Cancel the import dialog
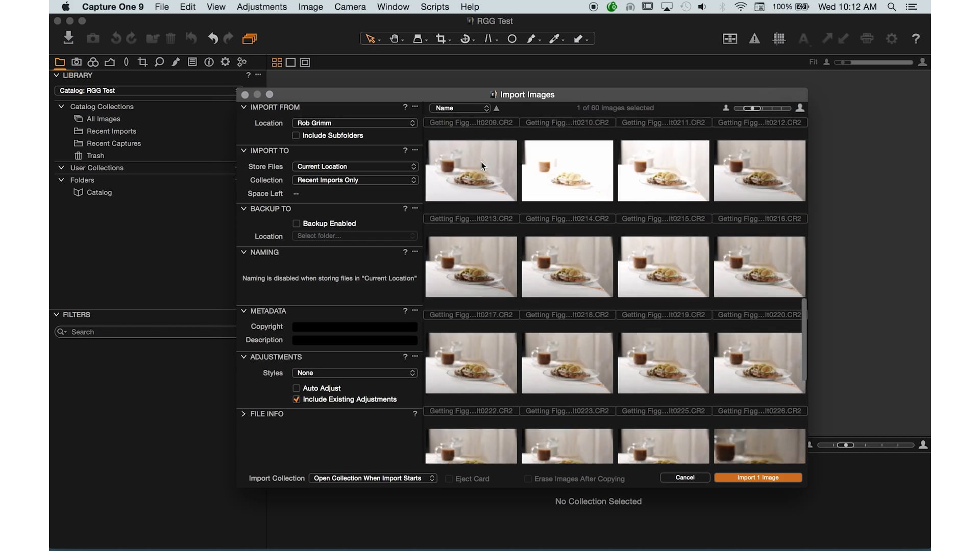Viewport: 980px width, 551px height. coord(684,478)
